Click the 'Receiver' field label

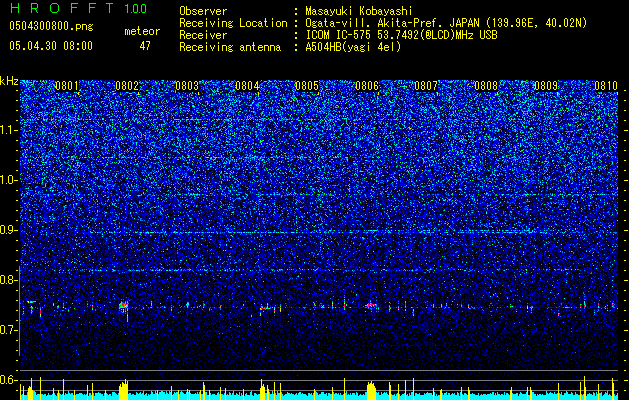point(203,35)
